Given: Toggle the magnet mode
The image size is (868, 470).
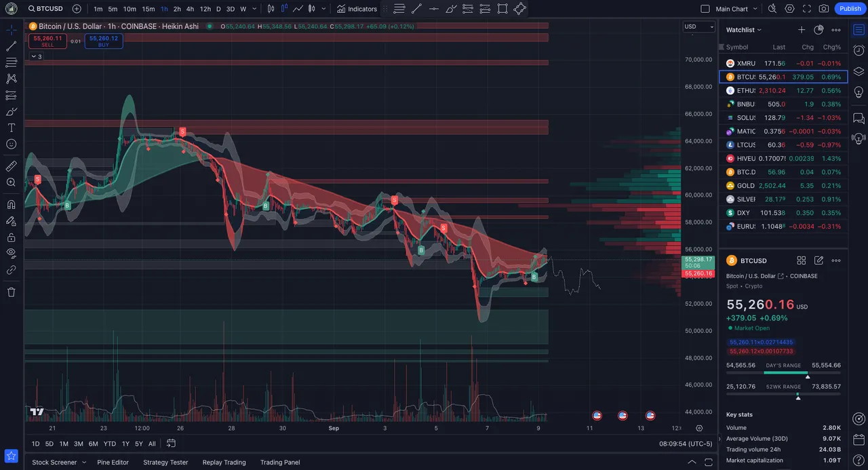Looking at the screenshot, I should 11,204.
